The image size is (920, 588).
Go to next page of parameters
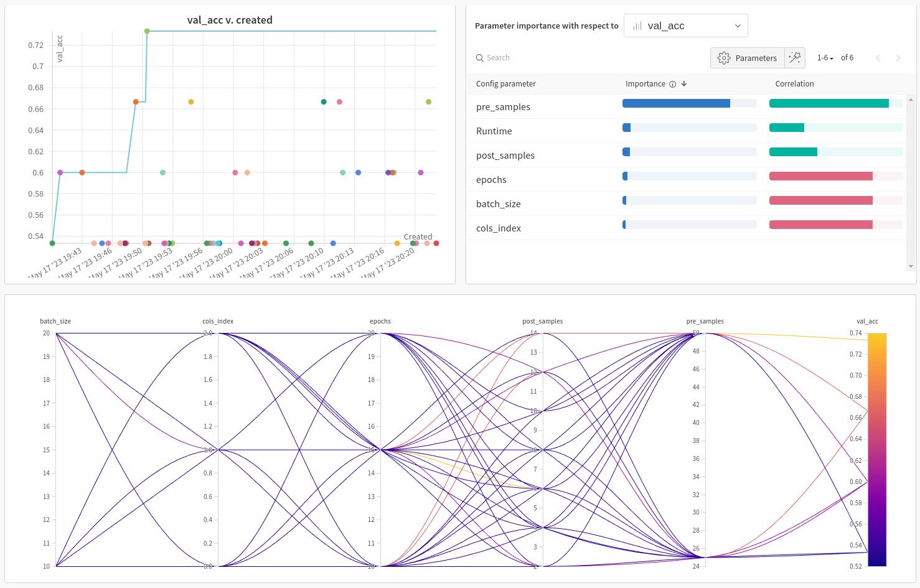pos(898,58)
